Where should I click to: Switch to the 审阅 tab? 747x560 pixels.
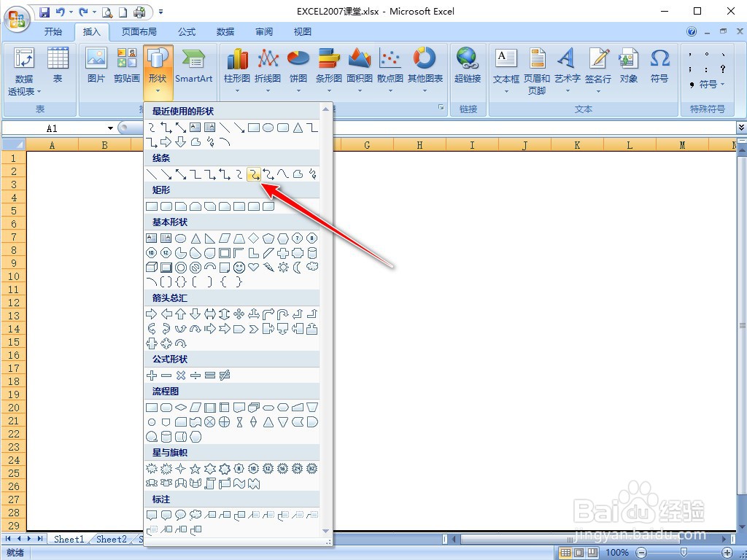click(x=264, y=32)
